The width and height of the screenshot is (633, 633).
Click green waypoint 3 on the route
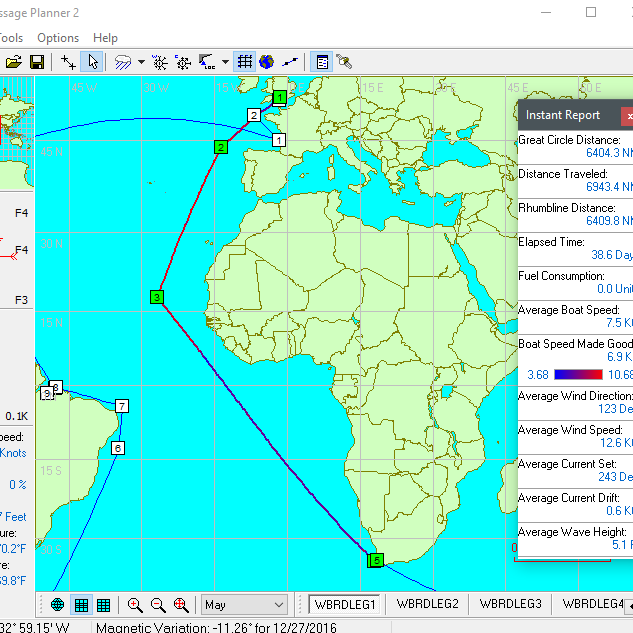(157, 297)
